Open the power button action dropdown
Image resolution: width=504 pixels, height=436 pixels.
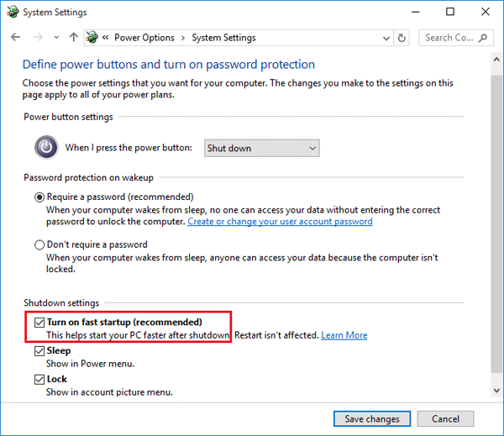coord(262,148)
